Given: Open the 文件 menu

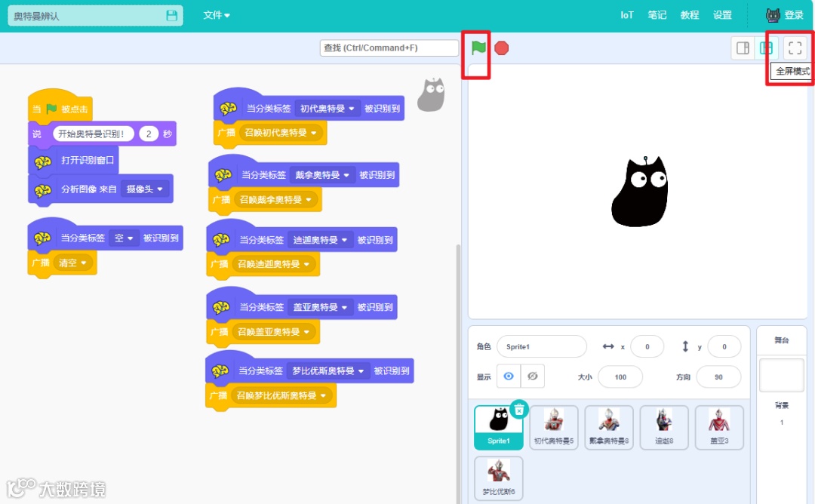Looking at the screenshot, I should 217,15.
